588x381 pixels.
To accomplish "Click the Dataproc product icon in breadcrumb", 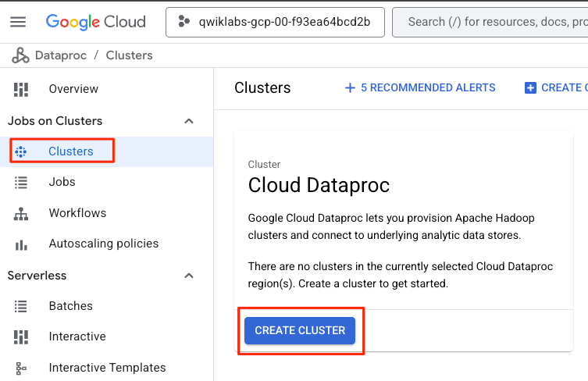I will 19,55.
